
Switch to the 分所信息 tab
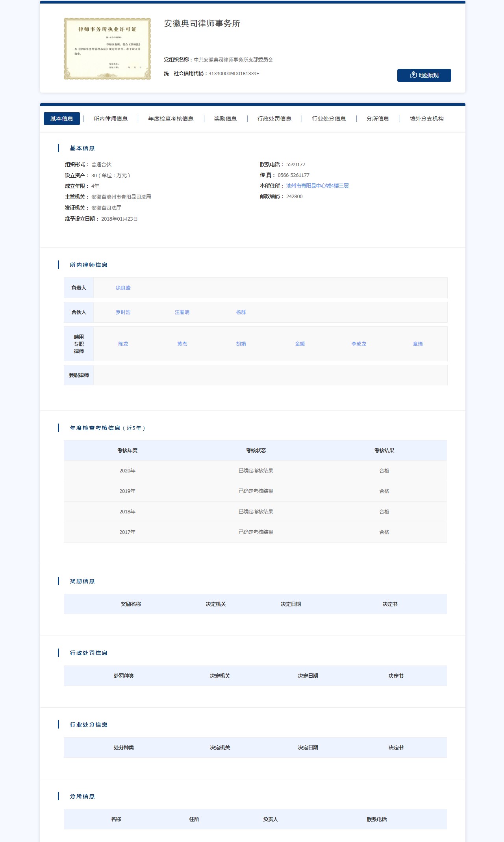377,119
